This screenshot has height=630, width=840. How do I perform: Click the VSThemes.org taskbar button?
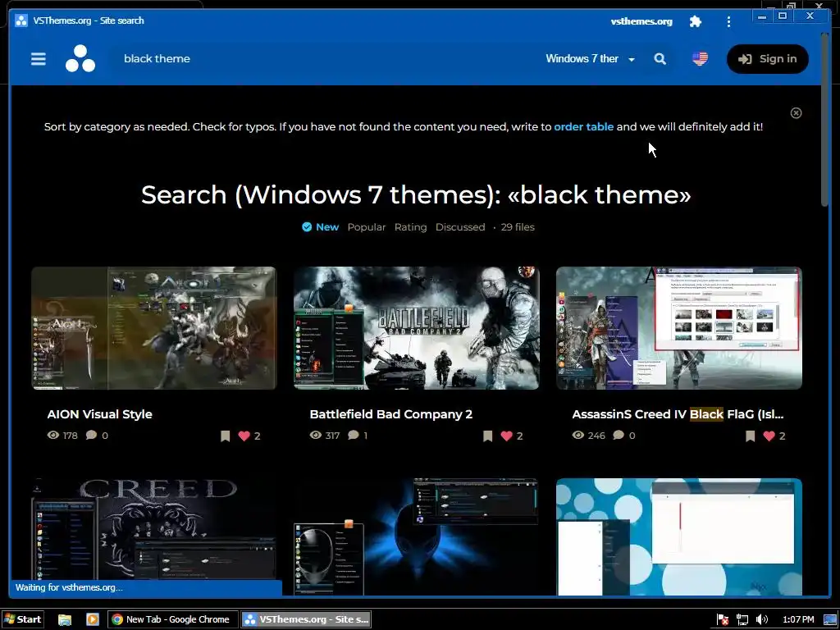pos(306,620)
